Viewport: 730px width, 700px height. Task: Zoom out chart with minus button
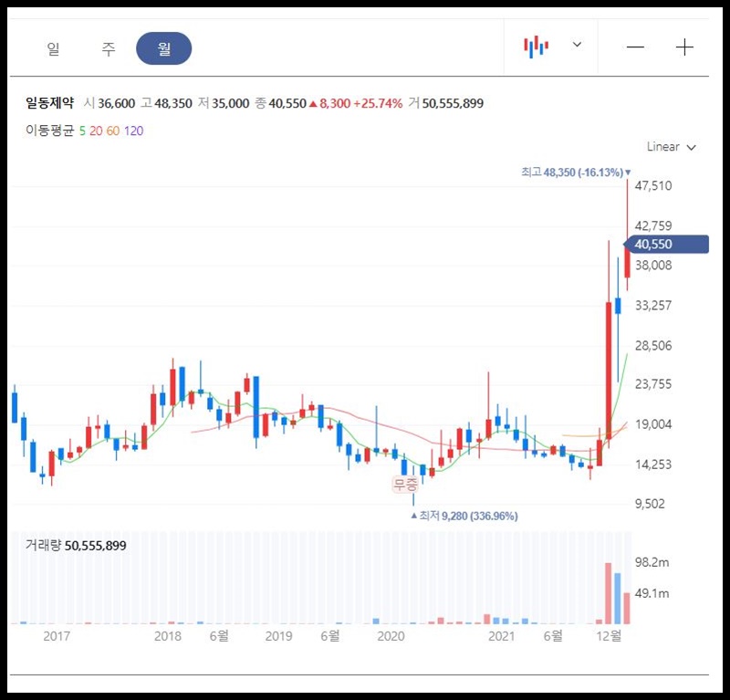click(x=635, y=47)
